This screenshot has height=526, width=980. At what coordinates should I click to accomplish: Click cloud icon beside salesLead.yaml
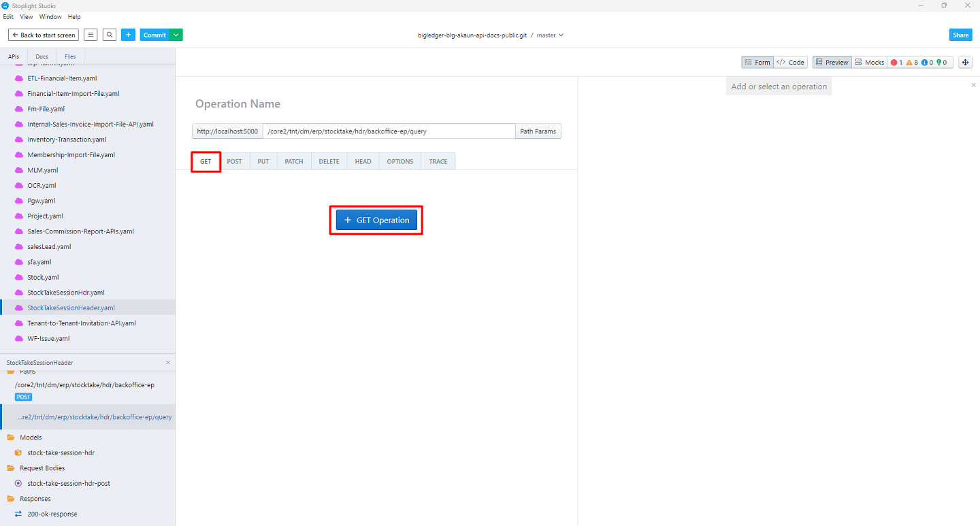point(19,246)
